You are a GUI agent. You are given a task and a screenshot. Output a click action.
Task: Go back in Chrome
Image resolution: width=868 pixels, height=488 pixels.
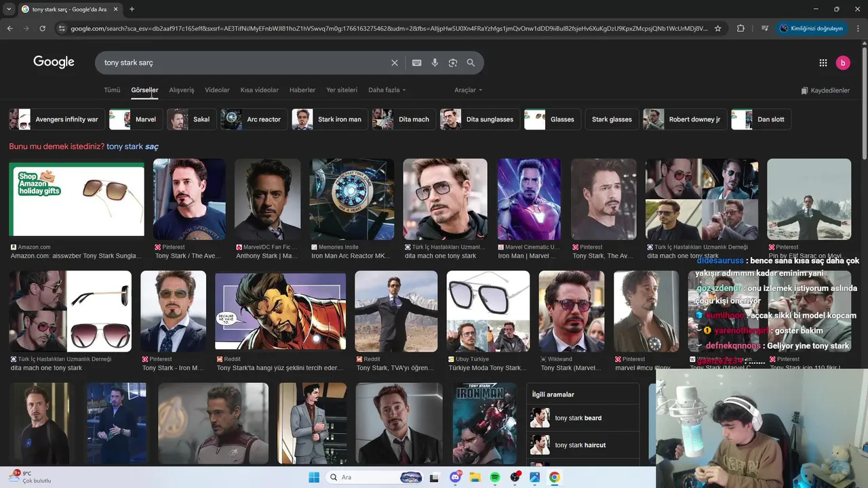click(x=10, y=28)
